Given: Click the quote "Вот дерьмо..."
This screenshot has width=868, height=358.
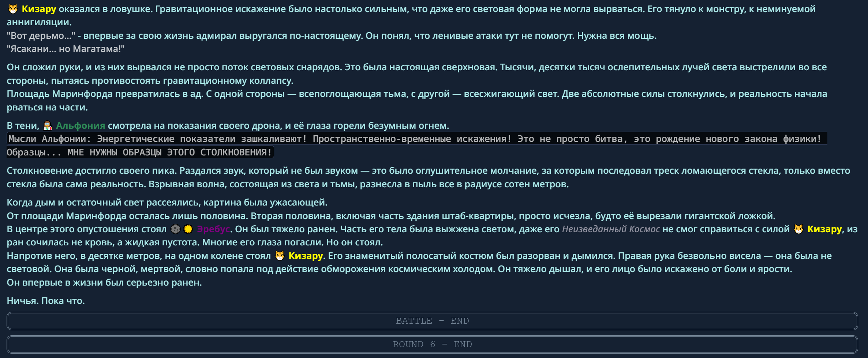Looking at the screenshot, I should point(41,35).
